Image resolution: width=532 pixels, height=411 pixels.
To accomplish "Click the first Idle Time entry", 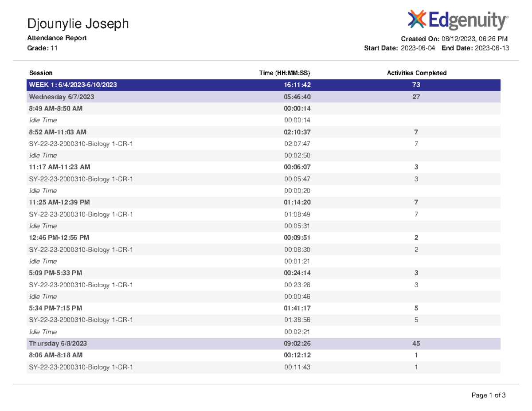I will [43, 120].
